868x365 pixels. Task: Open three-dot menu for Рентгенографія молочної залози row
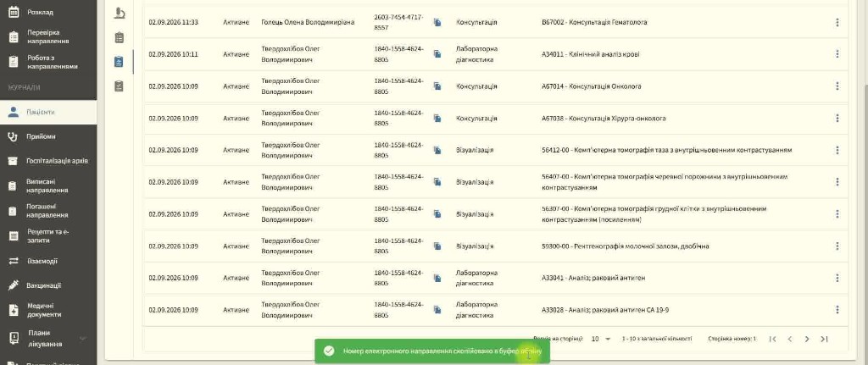(x=837, y=246)
